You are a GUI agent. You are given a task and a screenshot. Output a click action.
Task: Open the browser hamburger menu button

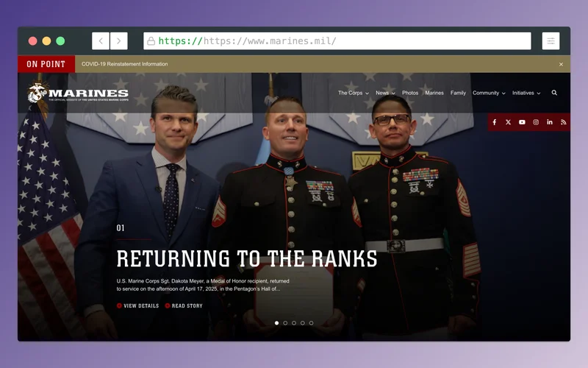click(551, 41)
